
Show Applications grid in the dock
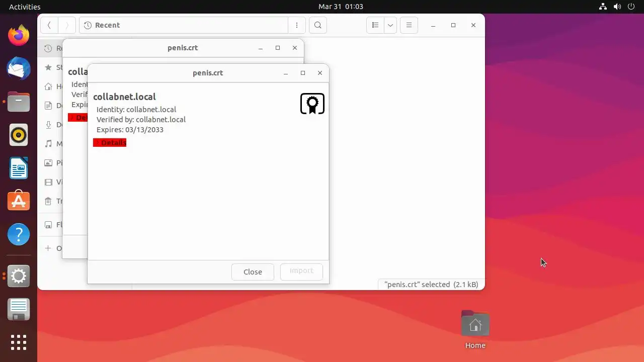tap(19, 342)
